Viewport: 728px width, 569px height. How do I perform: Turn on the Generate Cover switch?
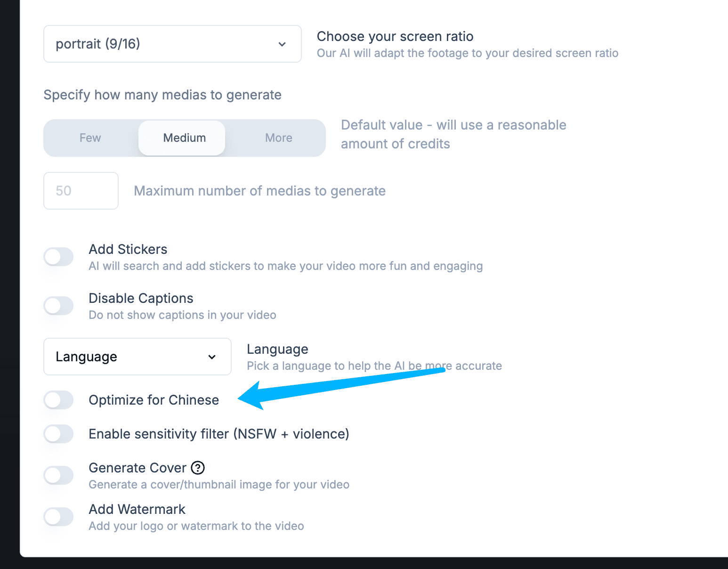coord(59,475)
